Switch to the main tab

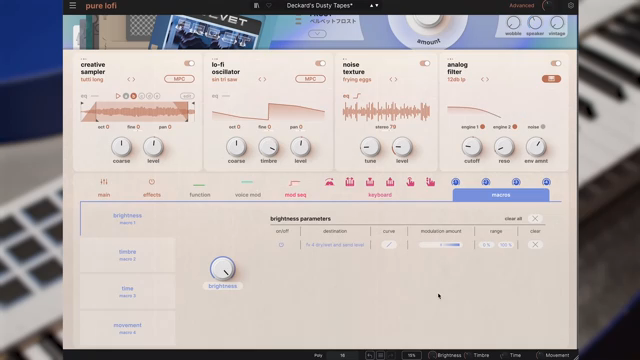pos(104,188)
